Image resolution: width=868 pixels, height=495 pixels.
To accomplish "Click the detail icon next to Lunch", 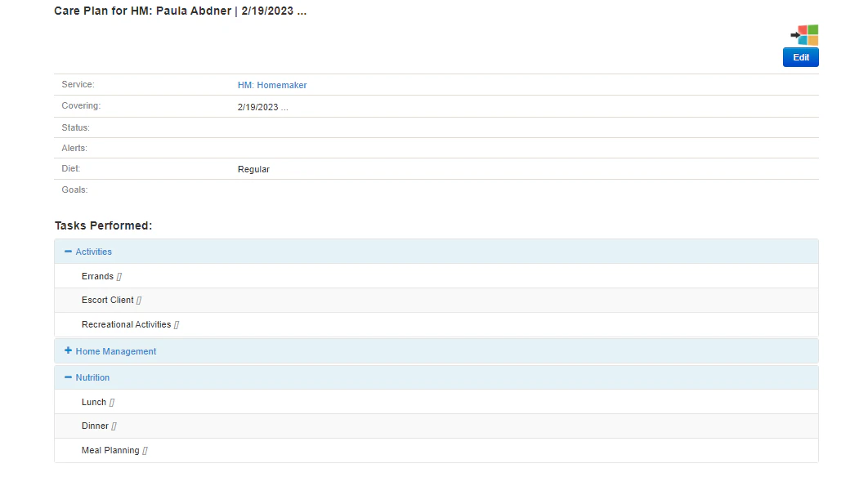I will [111, 402].
